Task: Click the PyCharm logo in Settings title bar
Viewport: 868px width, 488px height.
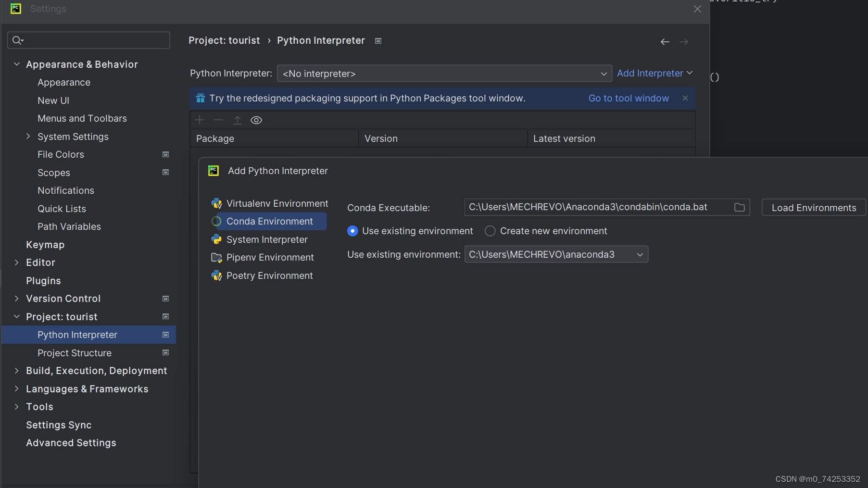Action: click(x=16, y=9)
